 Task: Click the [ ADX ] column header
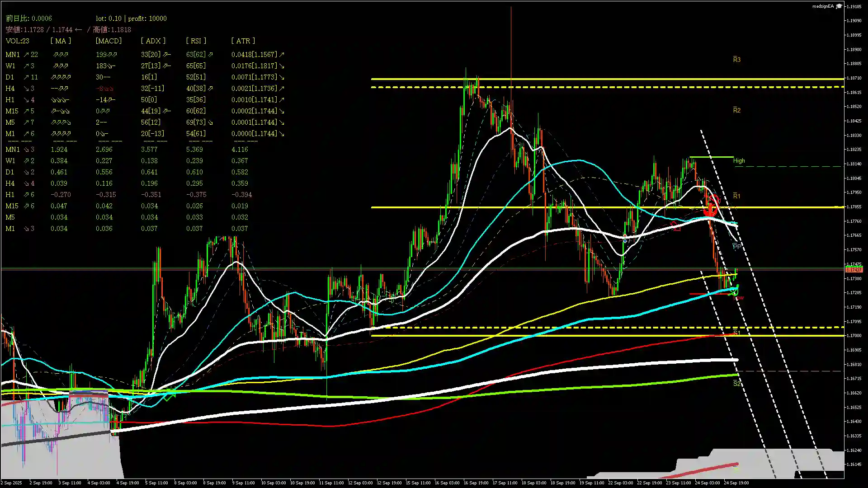click(153, 41)
